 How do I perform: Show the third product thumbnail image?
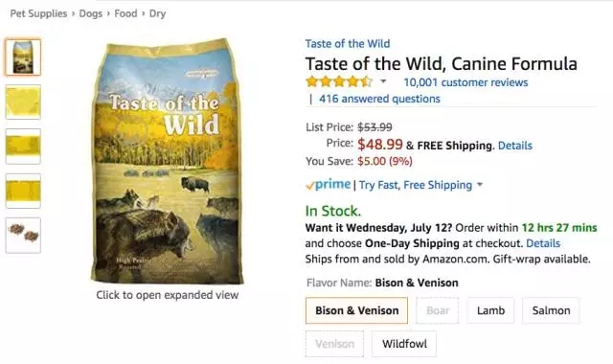[x=23, y=147]
